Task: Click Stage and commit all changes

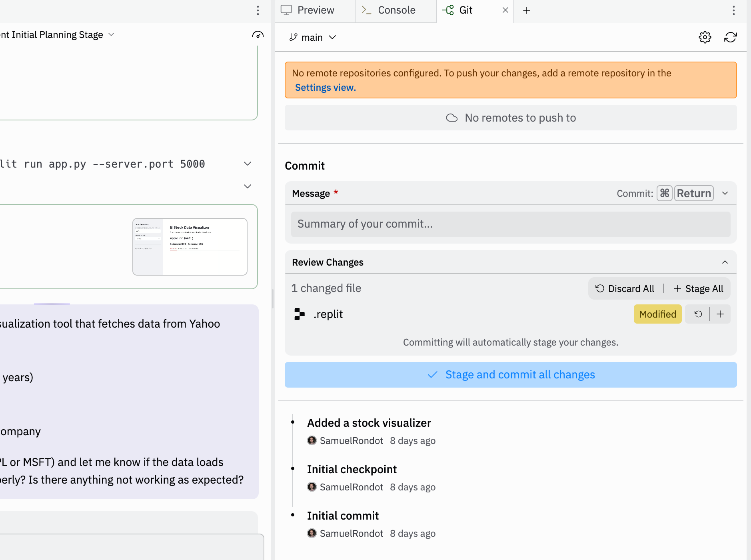Action: click(x=511, y=375)
